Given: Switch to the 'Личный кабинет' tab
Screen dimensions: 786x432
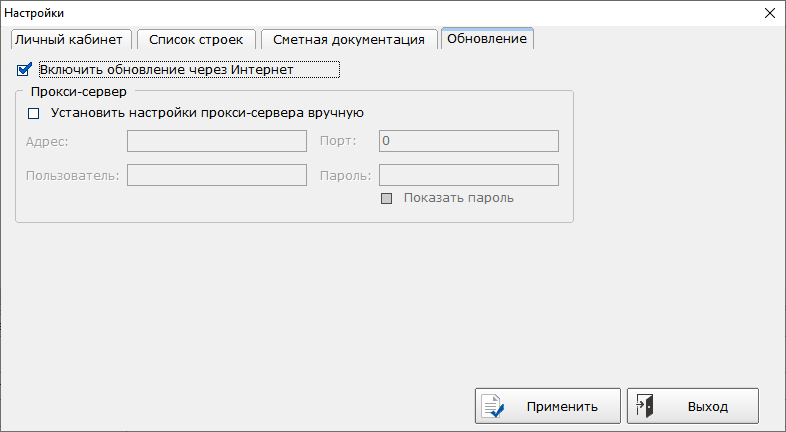Looking at the screenshot, I should tap(69, 39).
